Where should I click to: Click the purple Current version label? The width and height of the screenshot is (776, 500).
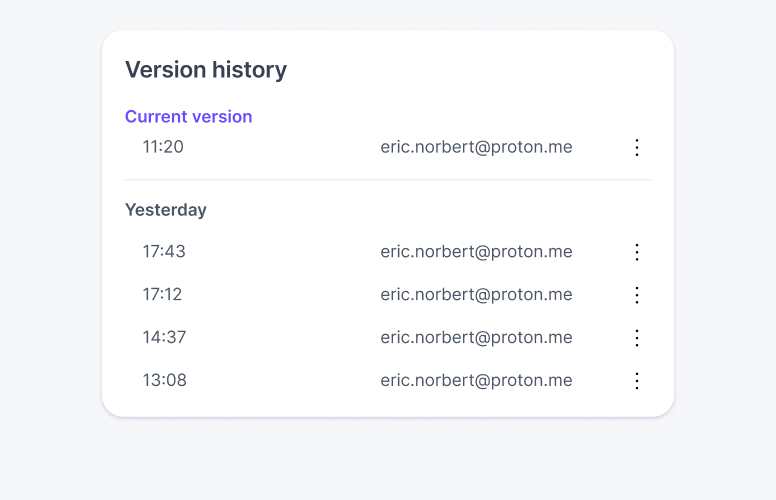(x=188, y=117)
